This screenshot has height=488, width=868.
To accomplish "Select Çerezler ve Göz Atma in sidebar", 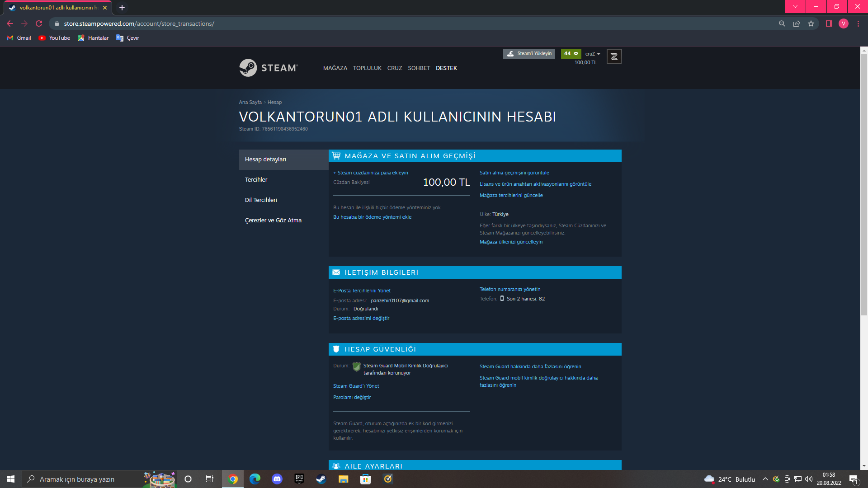I will tap(284, 221).
